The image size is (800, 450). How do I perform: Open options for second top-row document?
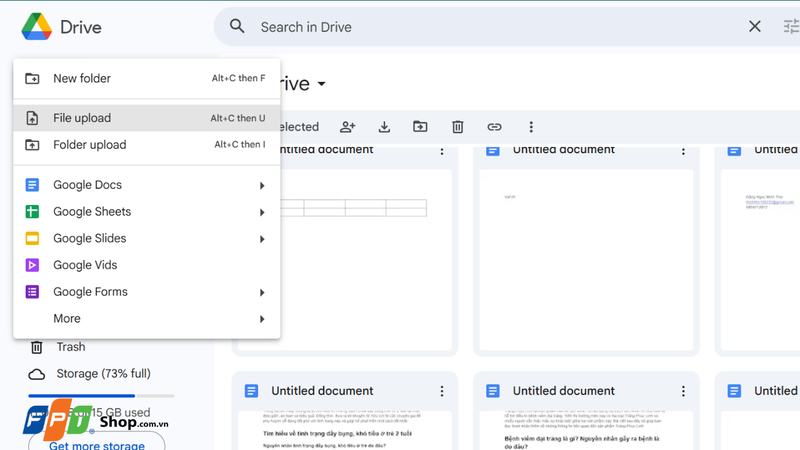(x=683, y=151)
